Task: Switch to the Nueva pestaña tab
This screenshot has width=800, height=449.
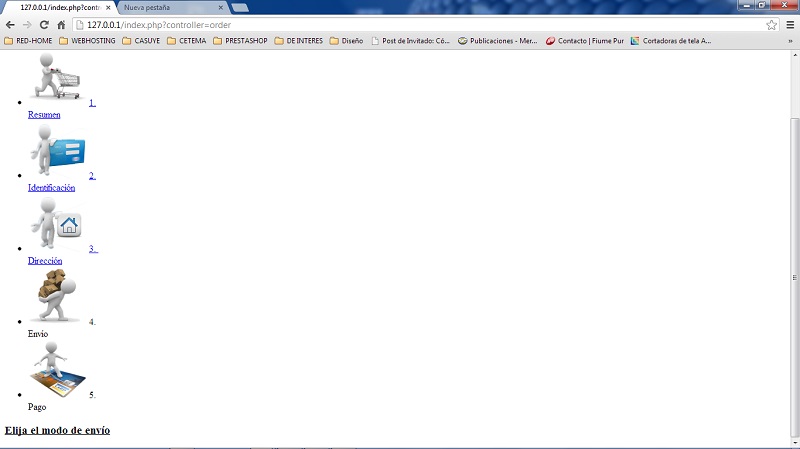Action: coord(171,8)
